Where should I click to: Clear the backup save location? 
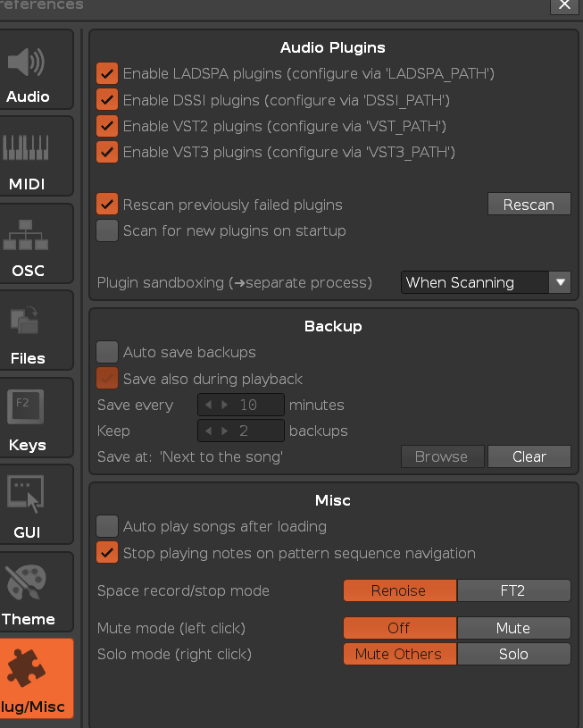coord(529,456)
